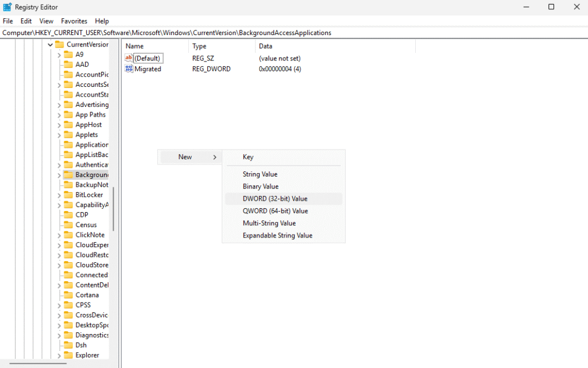
Task: Expand the Applets key chevron
Action: (59, 135)
